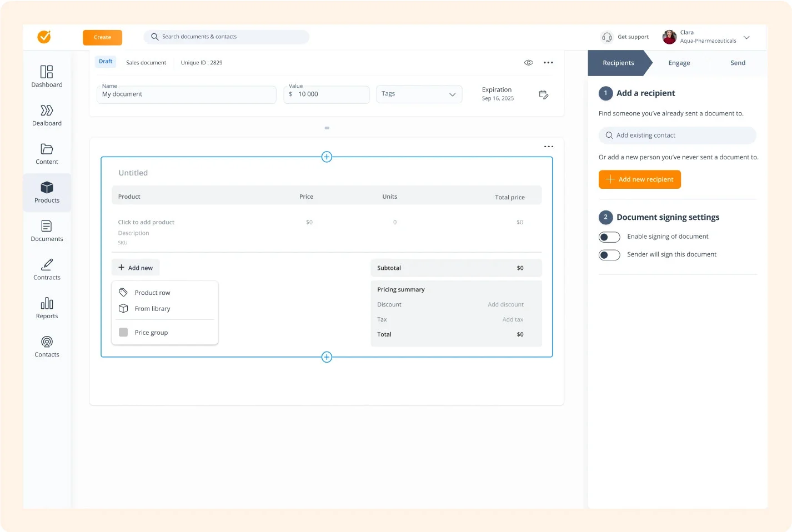Enable signing of document
This screenshot has height=532, width=792.
coord(609,237)
